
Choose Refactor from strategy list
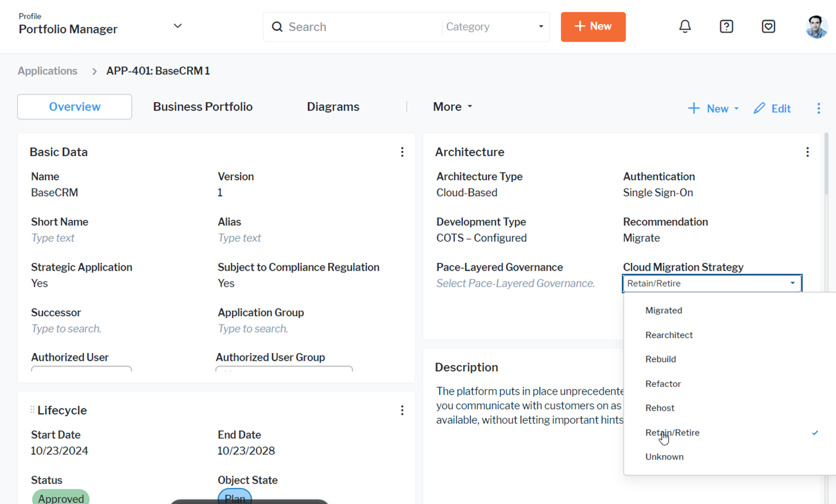pos(662,384)
